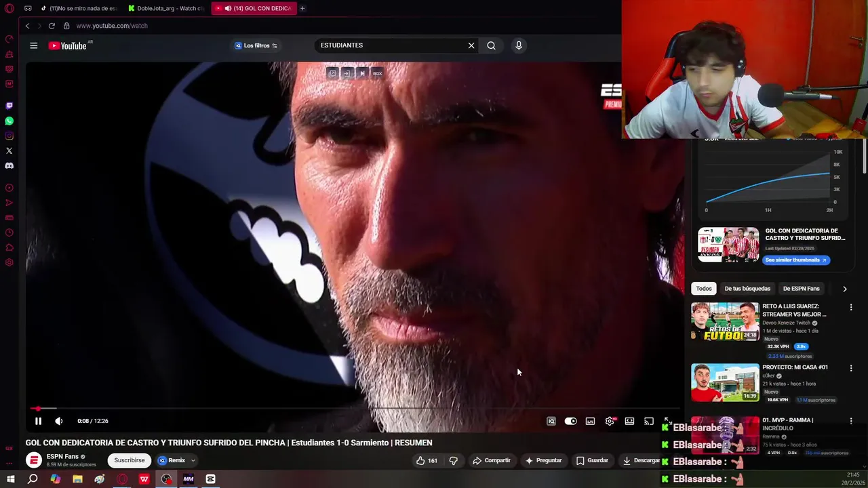This screenshot has width=868, height=488.
Task: Open CapCut from the taskbar
Action: (x=211, y=479)
